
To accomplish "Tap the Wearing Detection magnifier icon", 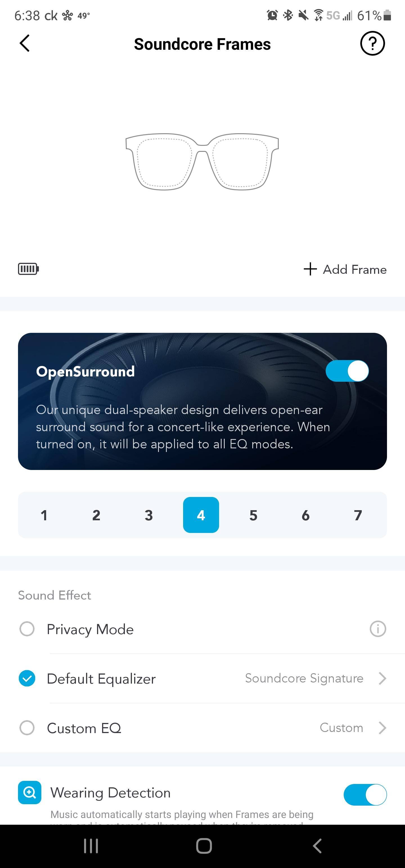I will (30, 792).
